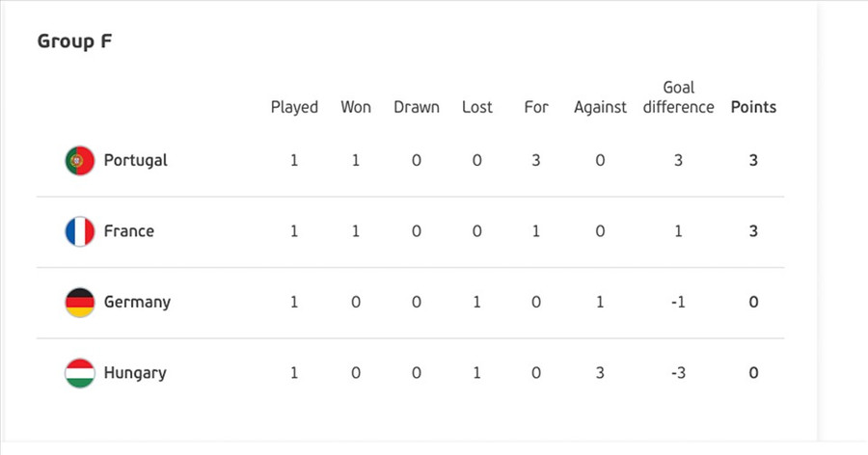This screenshot has height=455, width=868.
Task: Click Germany's goal difference of -1
Action: coord(679,302)
